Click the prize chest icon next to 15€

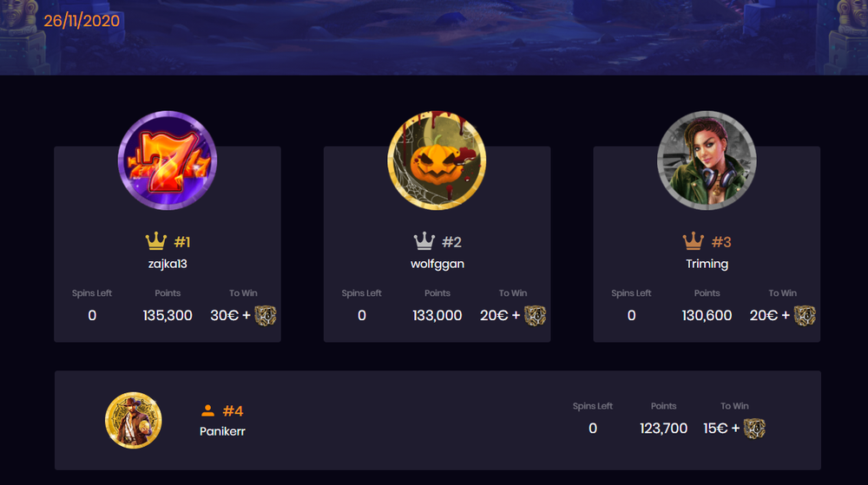tap(754, 429)
